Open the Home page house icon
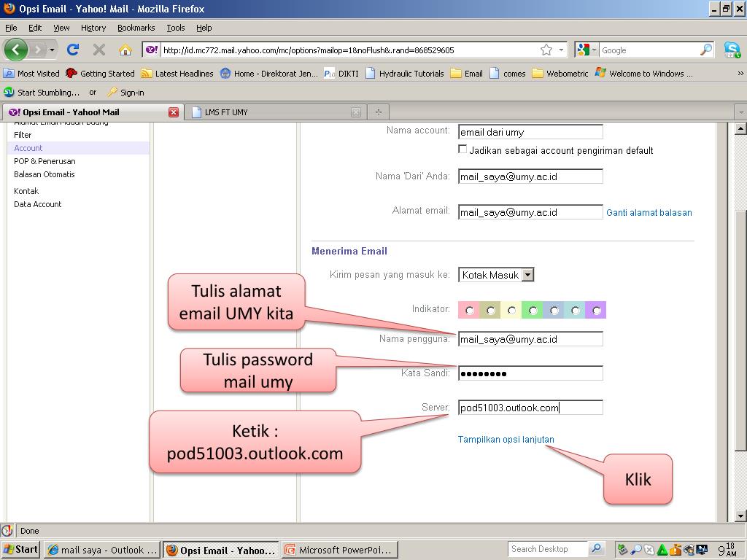 [x=125, y=50]
